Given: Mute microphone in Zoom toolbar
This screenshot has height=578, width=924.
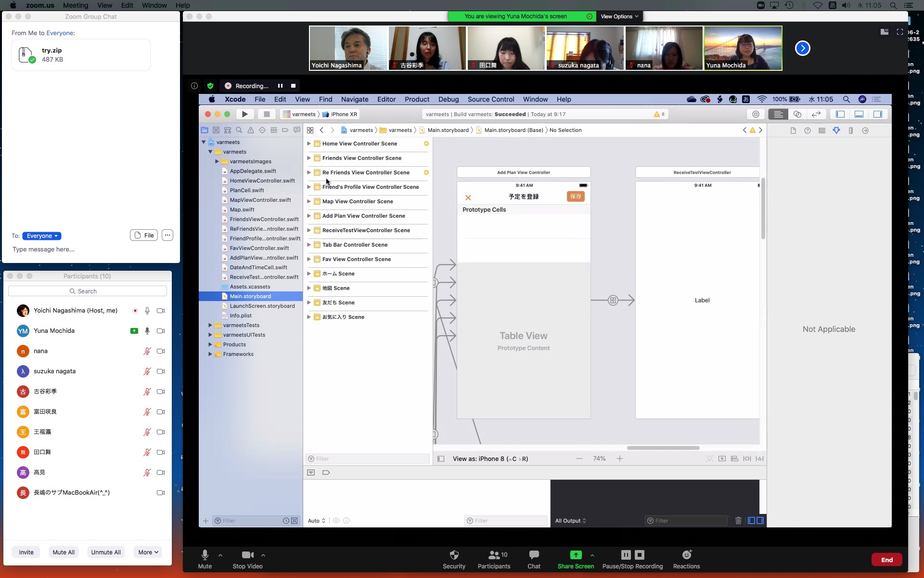Looking at the screenshot, I should point(205,555).
